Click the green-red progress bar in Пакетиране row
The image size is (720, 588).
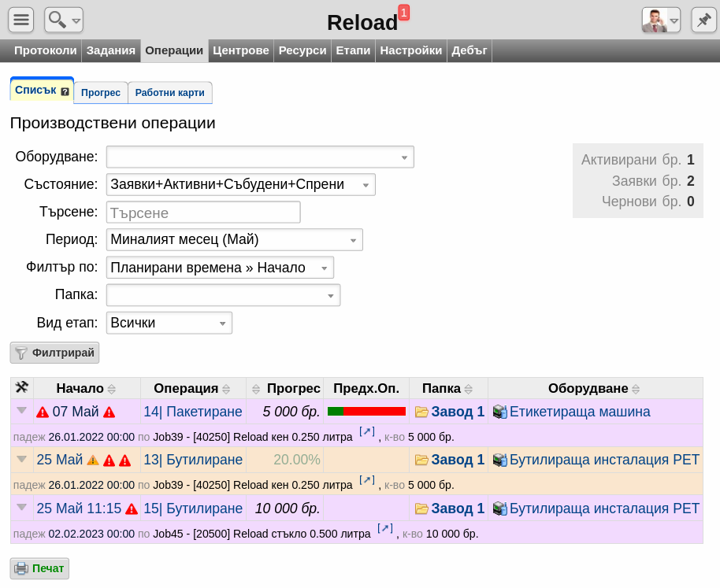(366, 412)
